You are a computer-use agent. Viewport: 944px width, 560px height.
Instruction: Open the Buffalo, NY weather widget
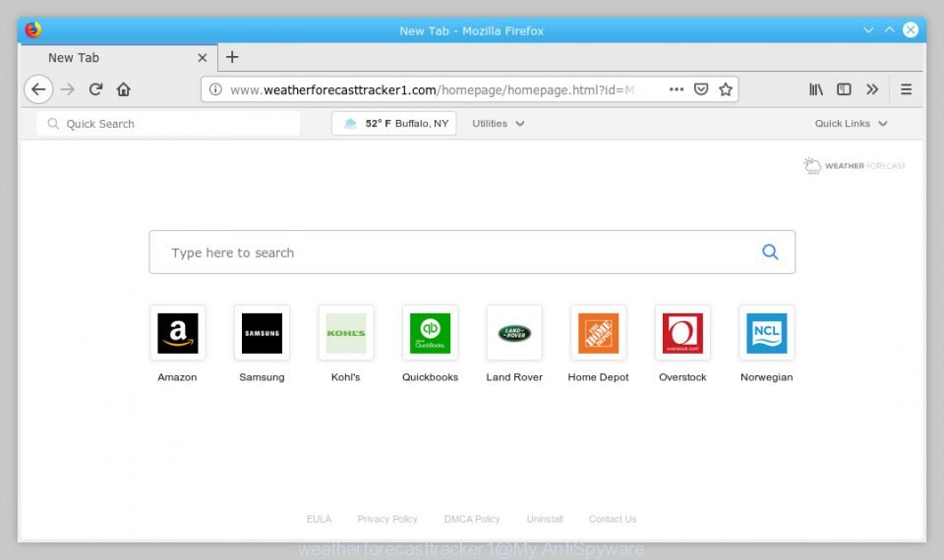click(x=393, y=124)
